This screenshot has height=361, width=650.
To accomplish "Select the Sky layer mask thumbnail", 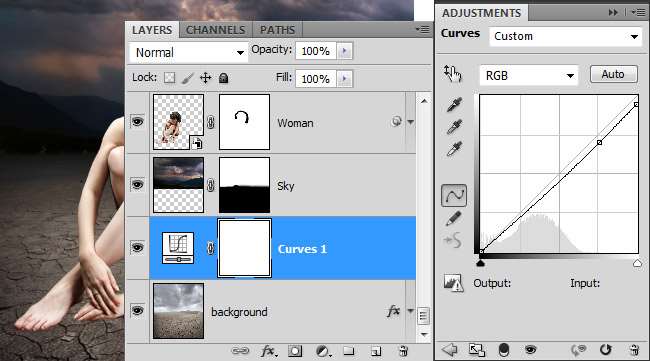I will coord(244,185).
